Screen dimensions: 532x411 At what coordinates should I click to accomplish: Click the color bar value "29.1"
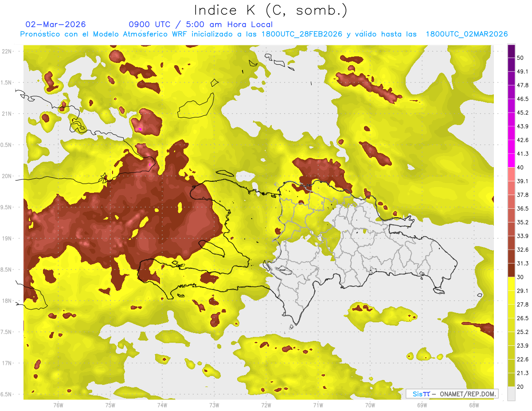pyautogui.click(x=522, y=291)
